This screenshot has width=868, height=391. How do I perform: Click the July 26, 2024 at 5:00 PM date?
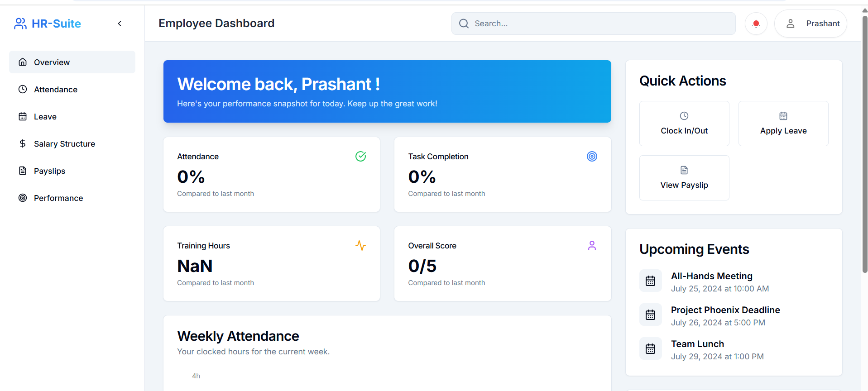718,323
